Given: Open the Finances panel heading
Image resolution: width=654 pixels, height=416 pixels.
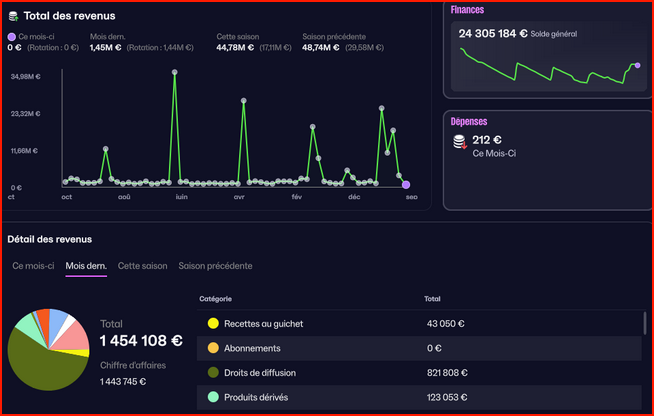Looking at the screenshot, I should point(468,10).
